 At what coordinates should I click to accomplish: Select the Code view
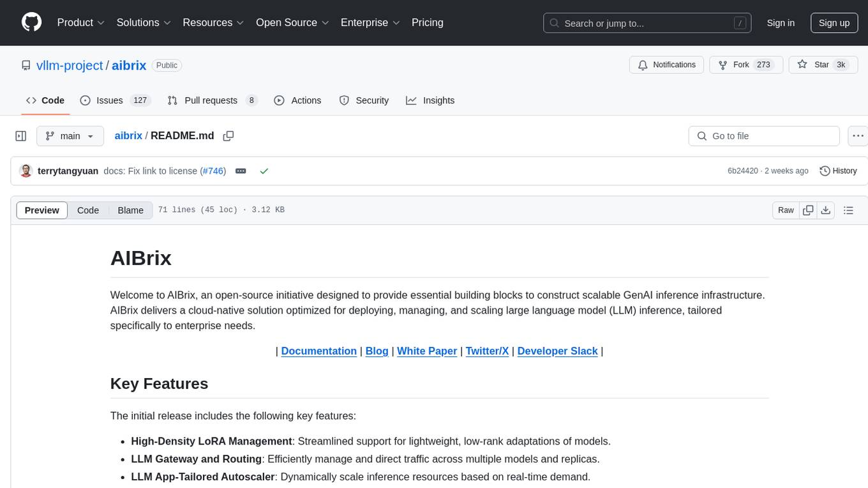tap(88, 210)
